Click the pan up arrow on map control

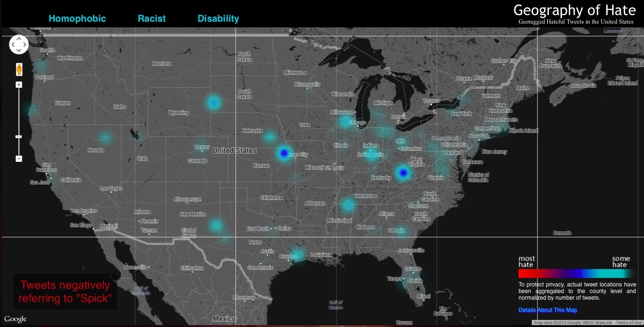19,39
